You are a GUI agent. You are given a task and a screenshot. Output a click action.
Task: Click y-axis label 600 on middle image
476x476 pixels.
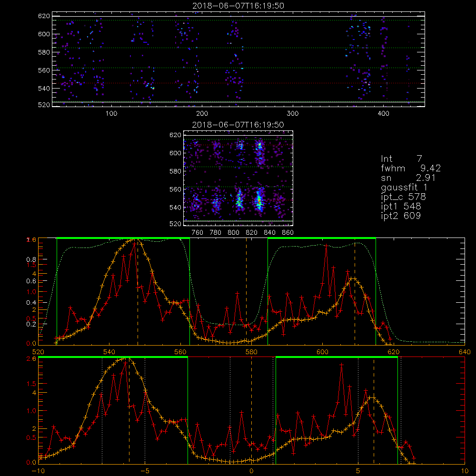tap(176, 153)
